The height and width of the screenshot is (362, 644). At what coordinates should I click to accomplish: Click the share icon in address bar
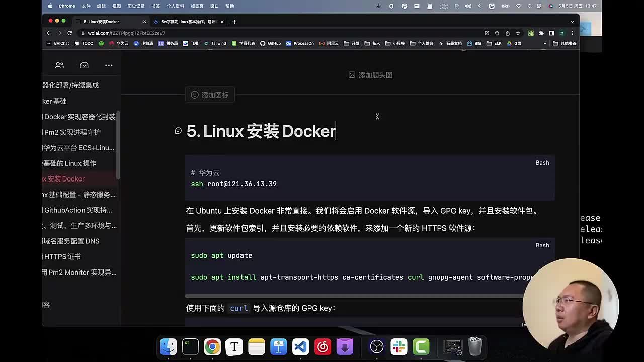[x=507, y=33]
